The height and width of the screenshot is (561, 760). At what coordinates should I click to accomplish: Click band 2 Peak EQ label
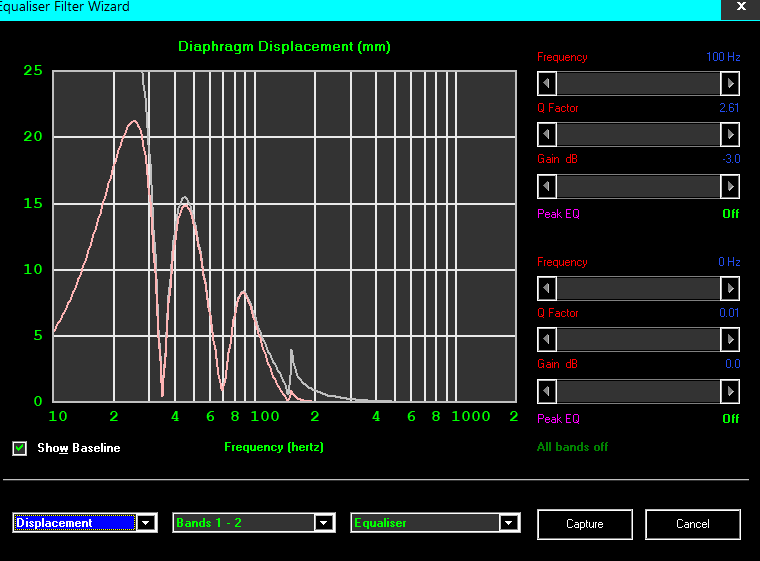pos(558,419)
